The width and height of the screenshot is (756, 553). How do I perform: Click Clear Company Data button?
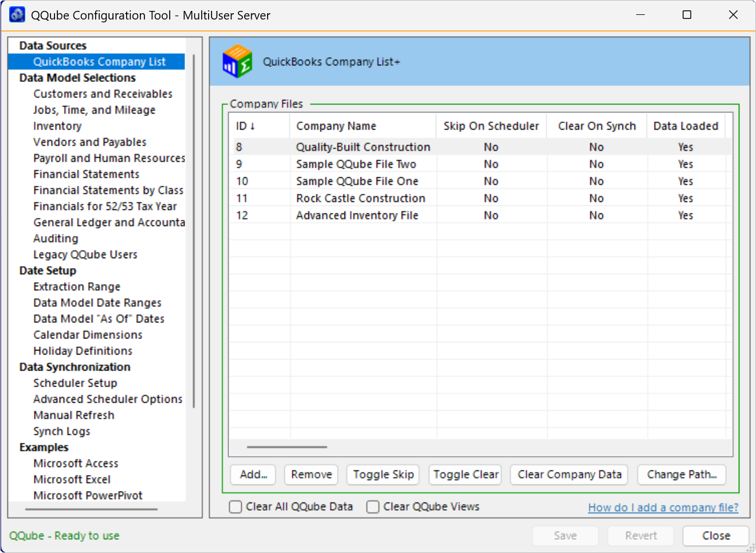[x=569, y=474]
